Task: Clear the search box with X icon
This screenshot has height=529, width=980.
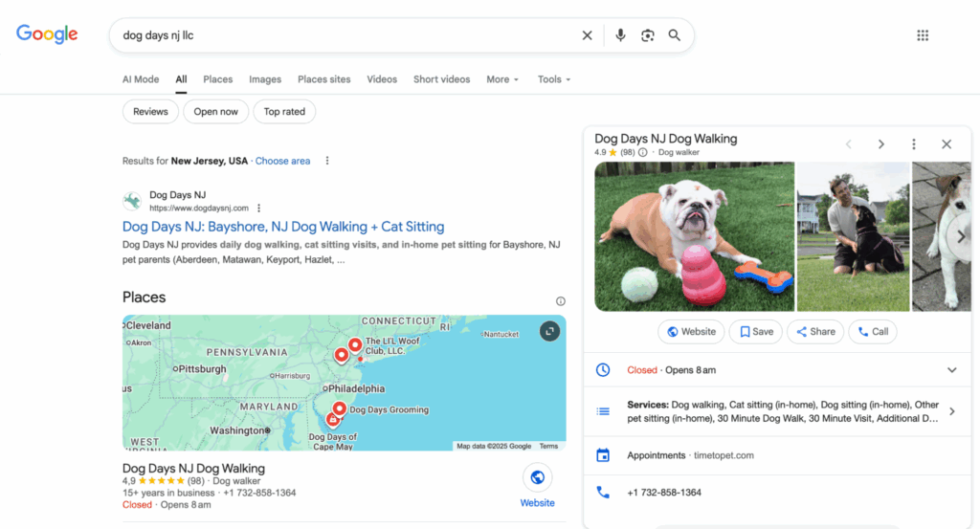Action: (x=588, y=35)
